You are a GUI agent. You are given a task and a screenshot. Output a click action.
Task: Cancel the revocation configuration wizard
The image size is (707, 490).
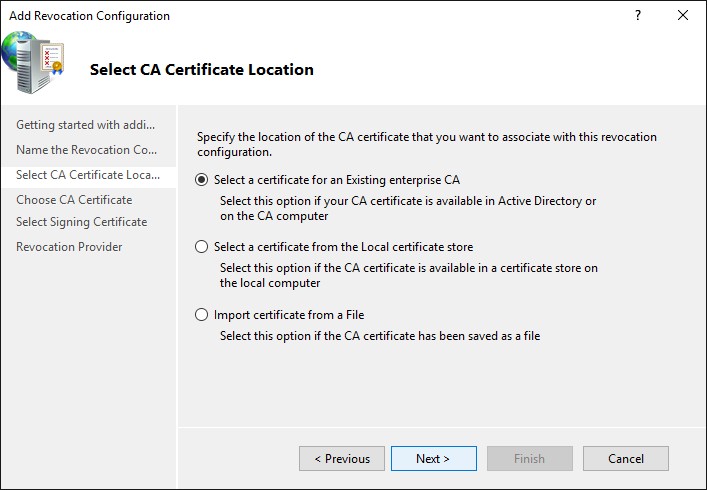pyautogui.click(x=626, y=458)
